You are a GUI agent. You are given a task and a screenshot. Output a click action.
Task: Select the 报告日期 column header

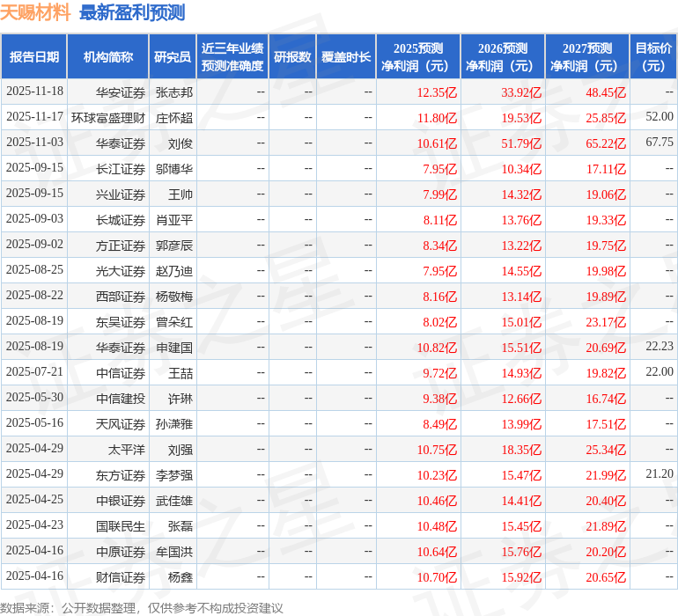click(x=34, y=56)
